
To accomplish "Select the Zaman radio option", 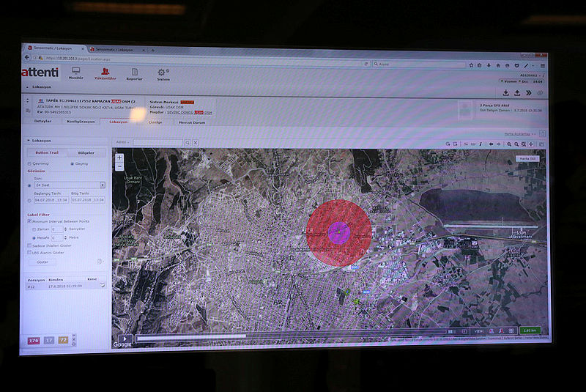I will pyautogui.click(x=33, y=229).
